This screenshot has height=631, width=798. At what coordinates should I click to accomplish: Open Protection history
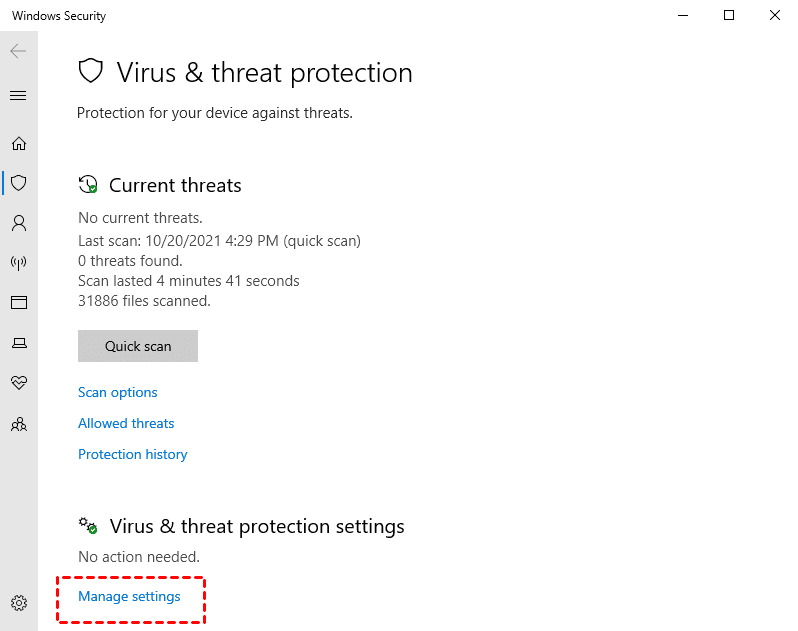[133, 455]
